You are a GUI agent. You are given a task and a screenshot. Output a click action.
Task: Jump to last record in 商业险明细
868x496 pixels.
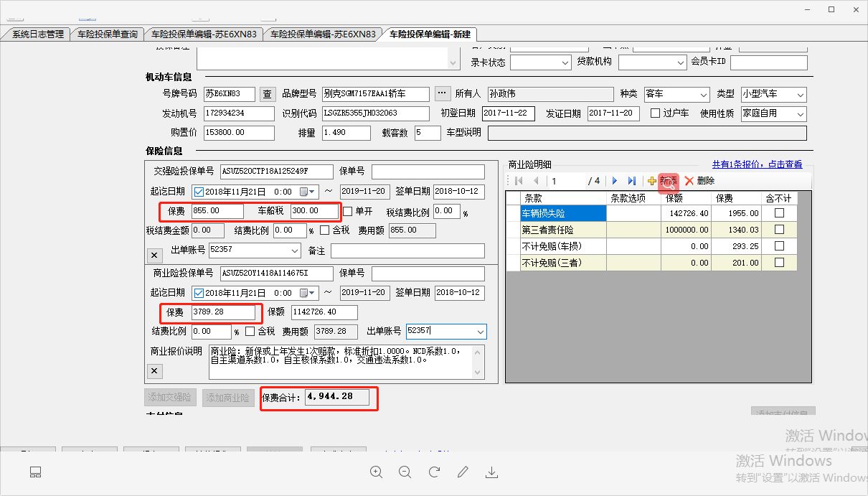click(x=631, y=181)
